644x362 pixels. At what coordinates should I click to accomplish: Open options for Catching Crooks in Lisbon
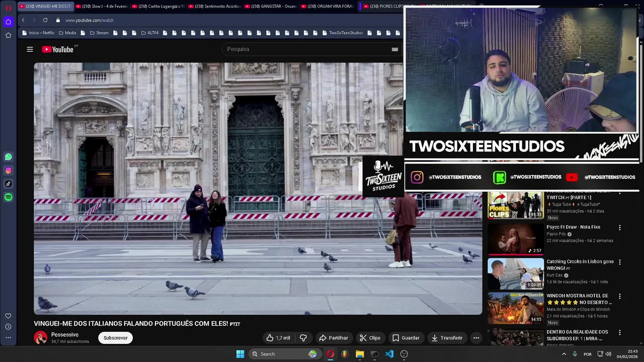tap(619, 262)
